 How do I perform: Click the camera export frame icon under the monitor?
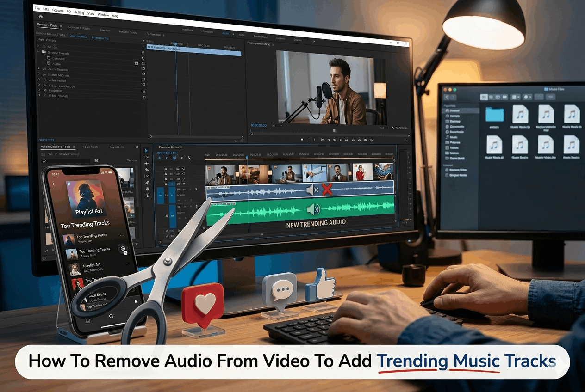click(365, 140)
